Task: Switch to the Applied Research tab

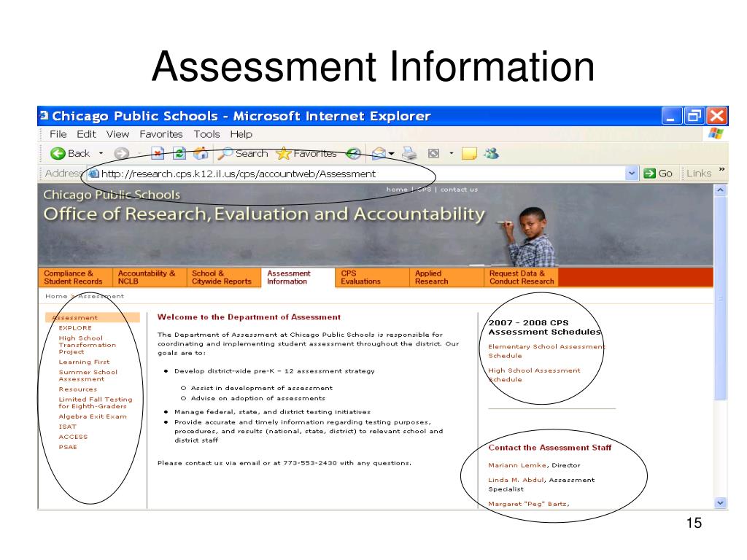Action: pyautogui.click(x=446, y=277)
